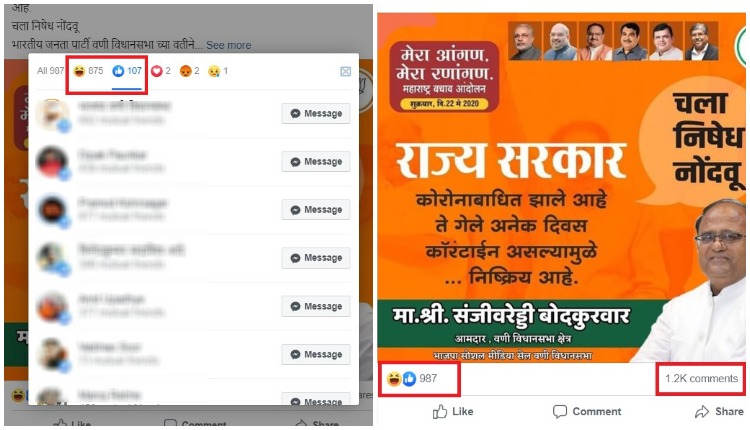Screen dimensions: 750x430
Task: Close the reactions dialog with X icon
Action: tap(345, 71)
